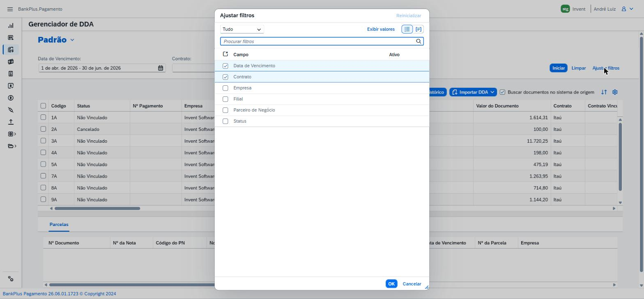Screen dimensions: 644x299
Task: Enable the Filial filter checkbox
Action: 225,99
